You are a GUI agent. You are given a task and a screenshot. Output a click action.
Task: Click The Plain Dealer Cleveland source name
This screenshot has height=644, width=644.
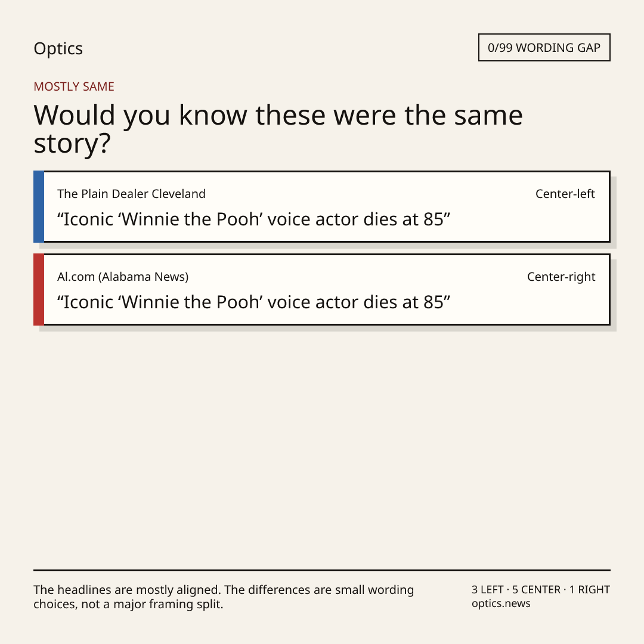coord(131,194)
